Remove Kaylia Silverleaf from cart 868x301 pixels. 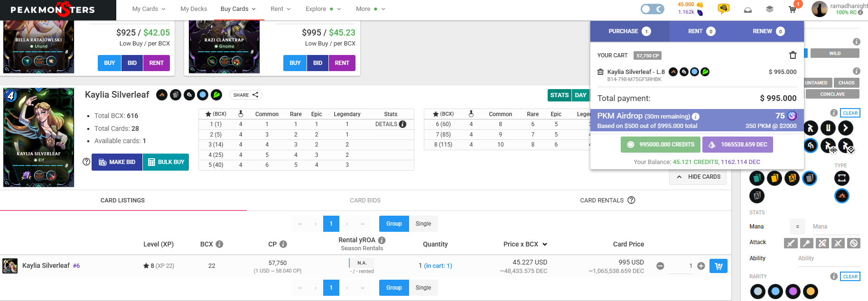(600, 72)
